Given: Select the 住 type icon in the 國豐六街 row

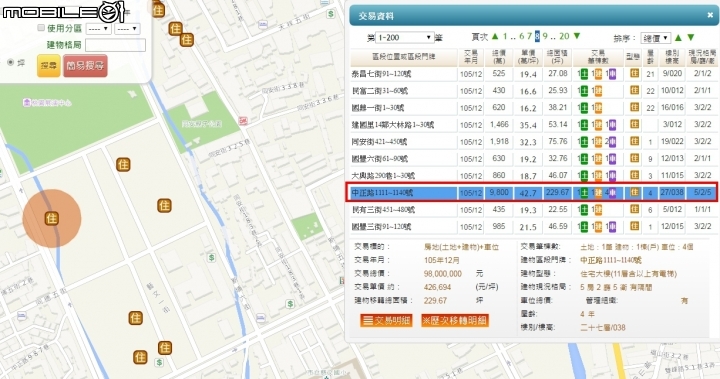Looking at the screenshot, I should (x=634, y=158).
